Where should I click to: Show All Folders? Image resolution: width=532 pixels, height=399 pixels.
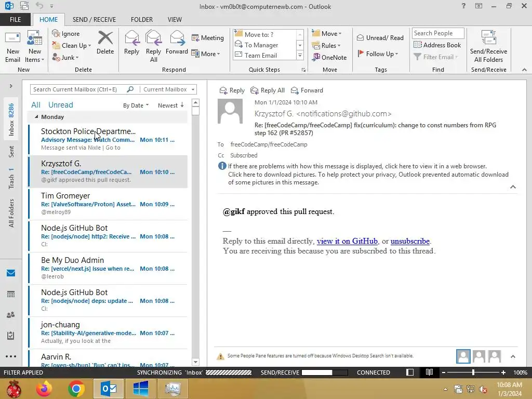click(x=11, y=213)
